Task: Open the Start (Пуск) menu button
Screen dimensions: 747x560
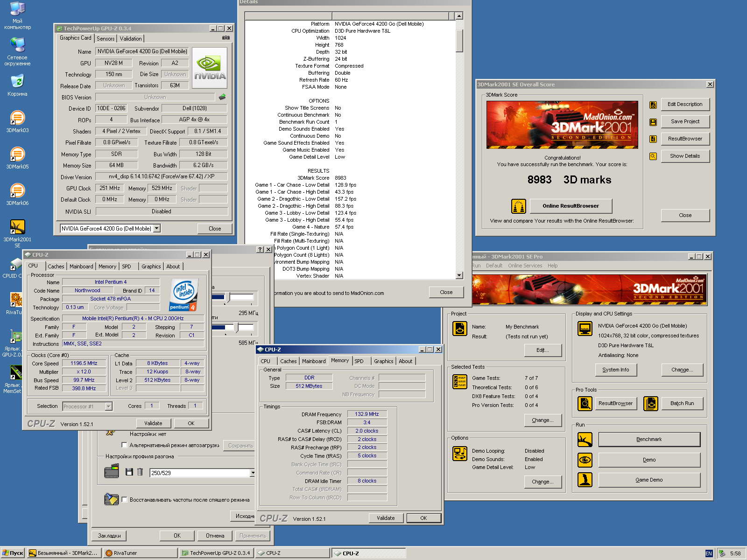Action: (13, 553)
